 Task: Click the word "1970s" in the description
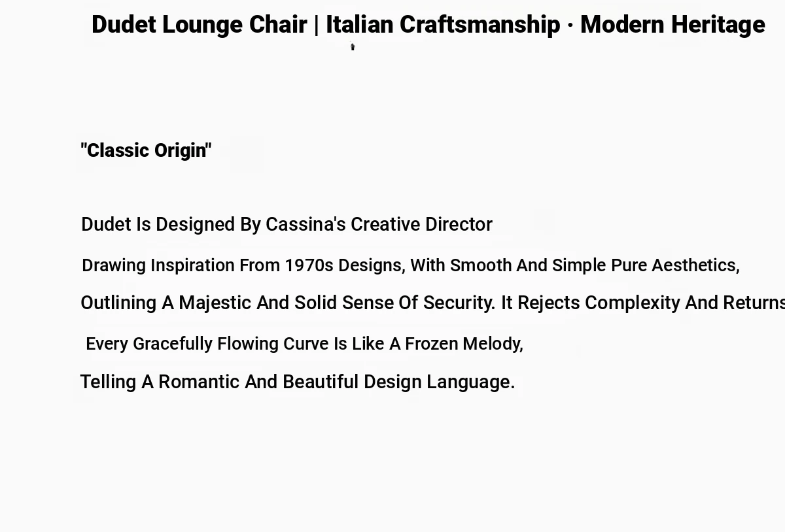[309, 265]
